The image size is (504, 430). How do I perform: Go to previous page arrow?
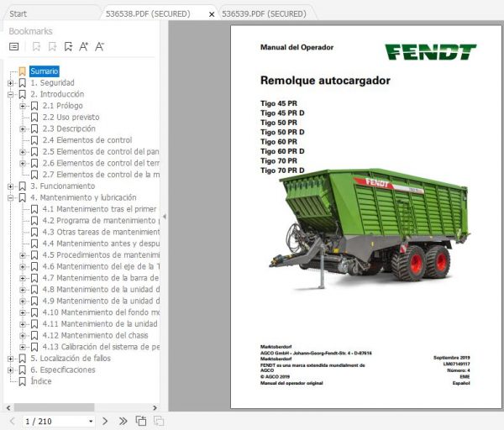point(13,421)
